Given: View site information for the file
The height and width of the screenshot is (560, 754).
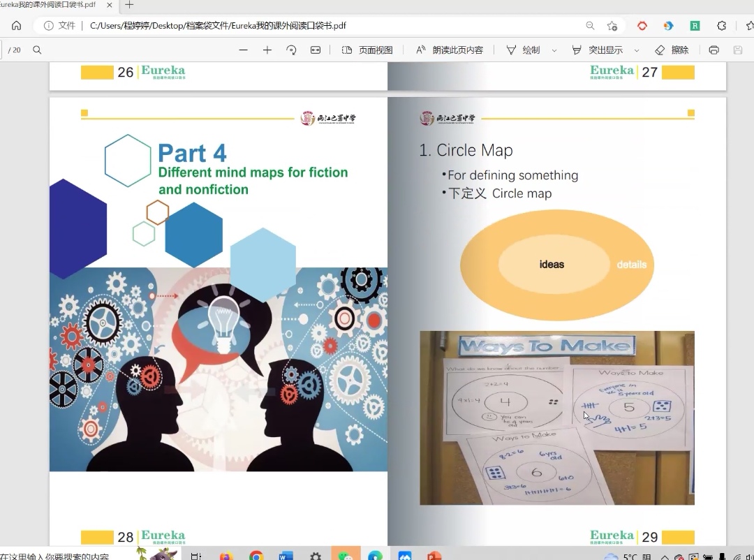Looking at the screenshot, I should [x=49, y=26].
